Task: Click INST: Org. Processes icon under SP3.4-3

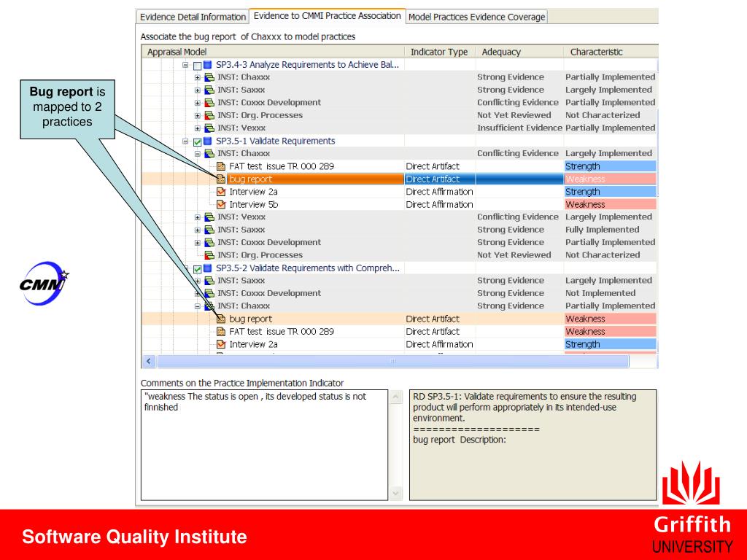Action: click(x=209, y=115)
